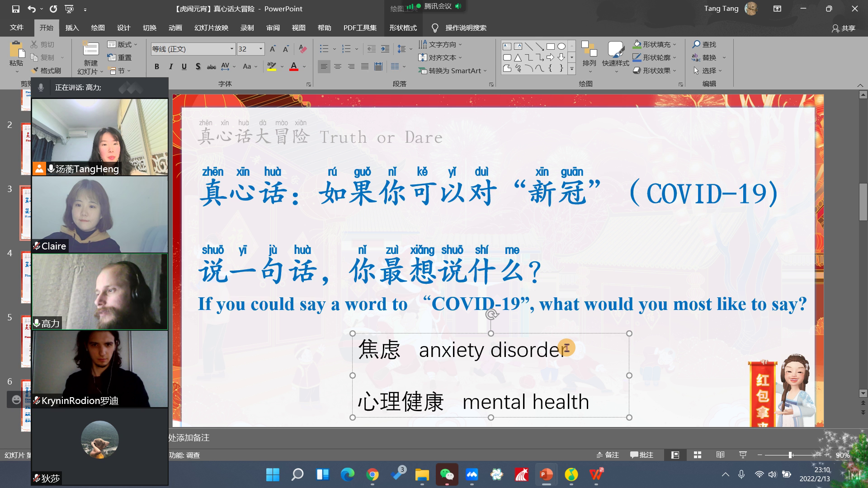Open the font name dropdown
Image resolution: width=868 pixels, height=488 pixels.
pyautogui.click(x=232, y=49)
